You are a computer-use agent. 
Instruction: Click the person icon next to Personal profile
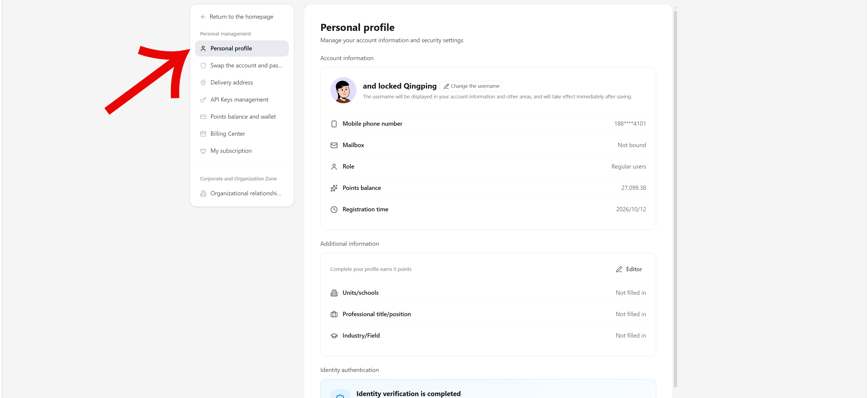pos(203,48)
